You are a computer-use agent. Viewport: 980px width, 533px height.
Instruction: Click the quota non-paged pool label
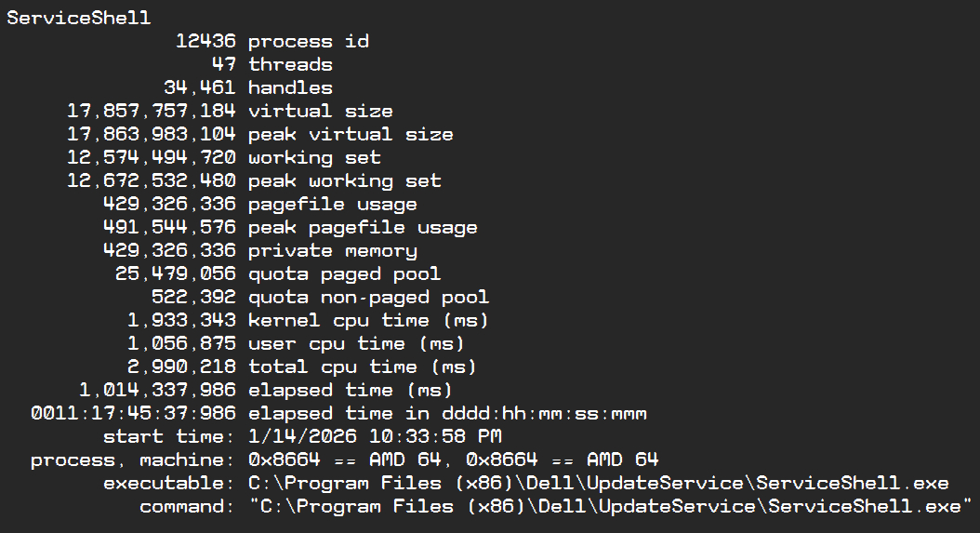[x=368, y=297]
